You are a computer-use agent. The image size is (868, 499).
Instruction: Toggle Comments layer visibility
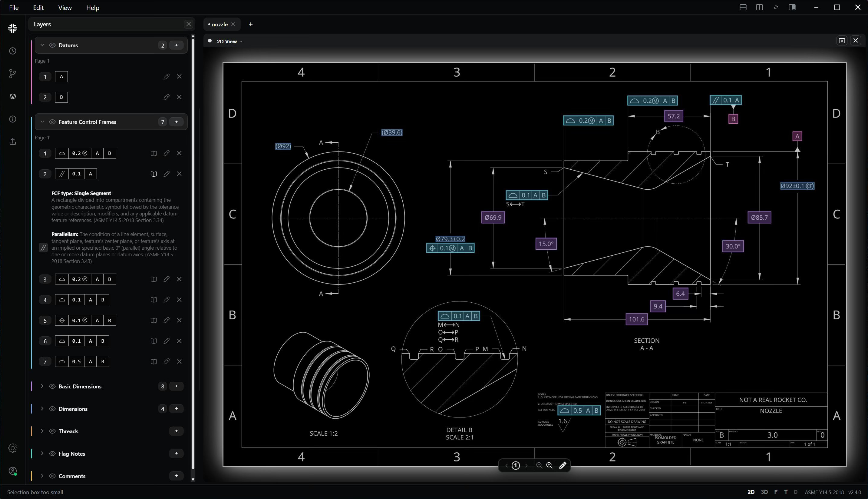[x=52, y=476]
